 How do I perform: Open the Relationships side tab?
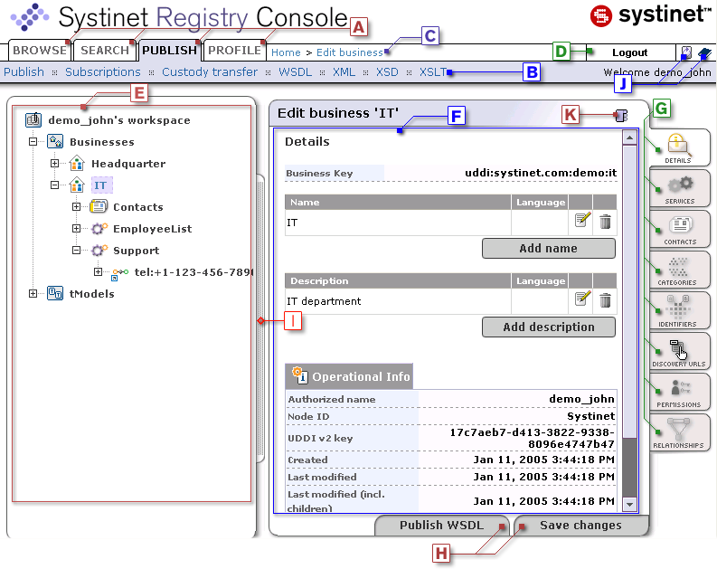coord(680,433)
